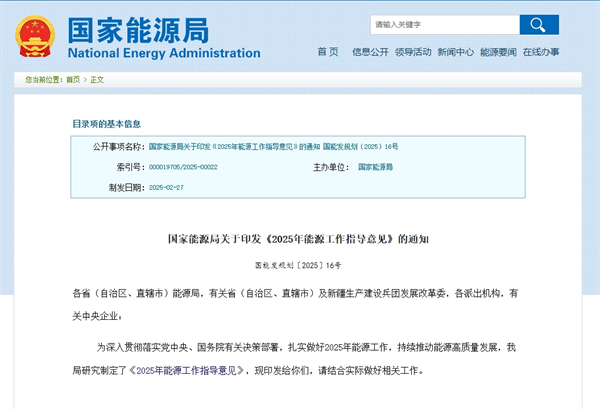Viewport: 600px width, 409px height.
Task: Click the 主办单位 value 国家能源局
Action: pyautogui.click(x=375, y=167)
